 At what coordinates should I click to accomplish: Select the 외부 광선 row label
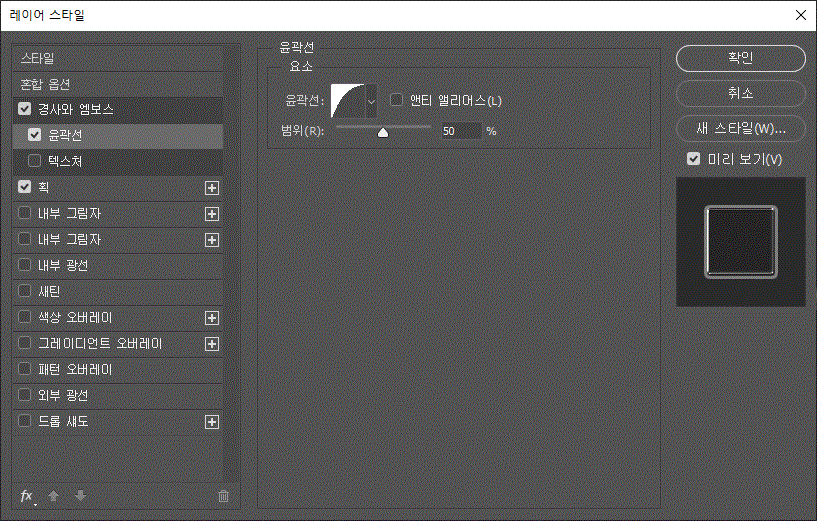click(63, 395)
